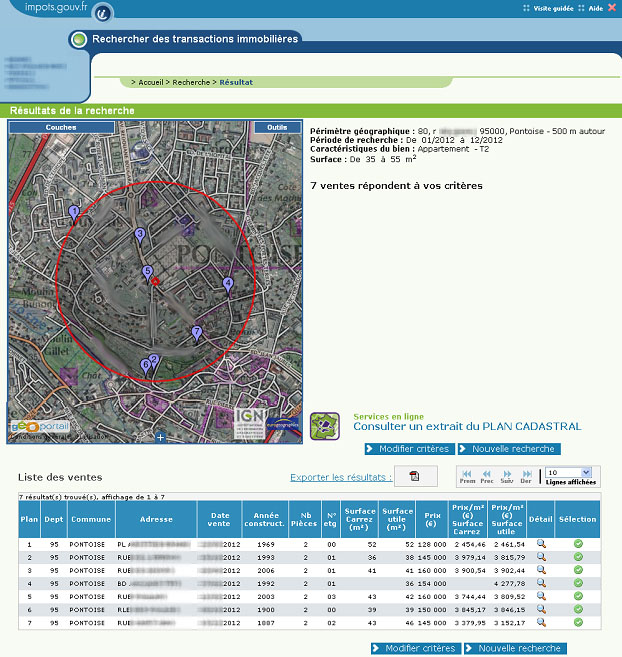Click map marker number 4
Screen dimensions: 622x657
228,285
